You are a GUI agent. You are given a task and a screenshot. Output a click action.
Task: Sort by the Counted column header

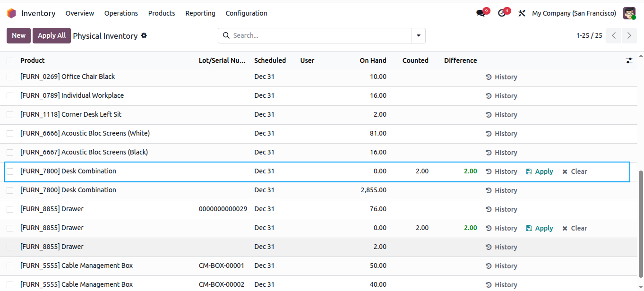[x=415, y=60]
